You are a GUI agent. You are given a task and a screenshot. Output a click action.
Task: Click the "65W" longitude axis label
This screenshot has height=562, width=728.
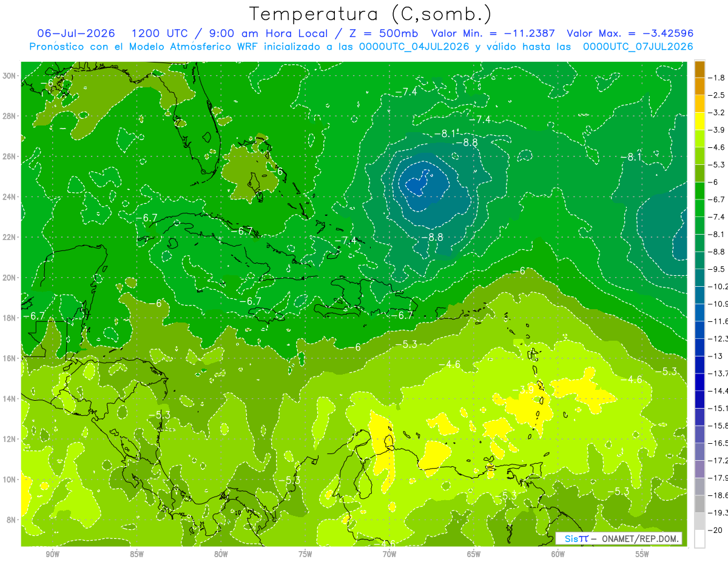point(474,555)
